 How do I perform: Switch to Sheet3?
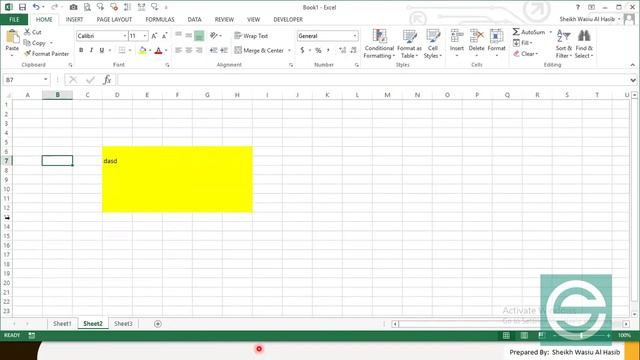pyautogui.click(x=123, y=324)
